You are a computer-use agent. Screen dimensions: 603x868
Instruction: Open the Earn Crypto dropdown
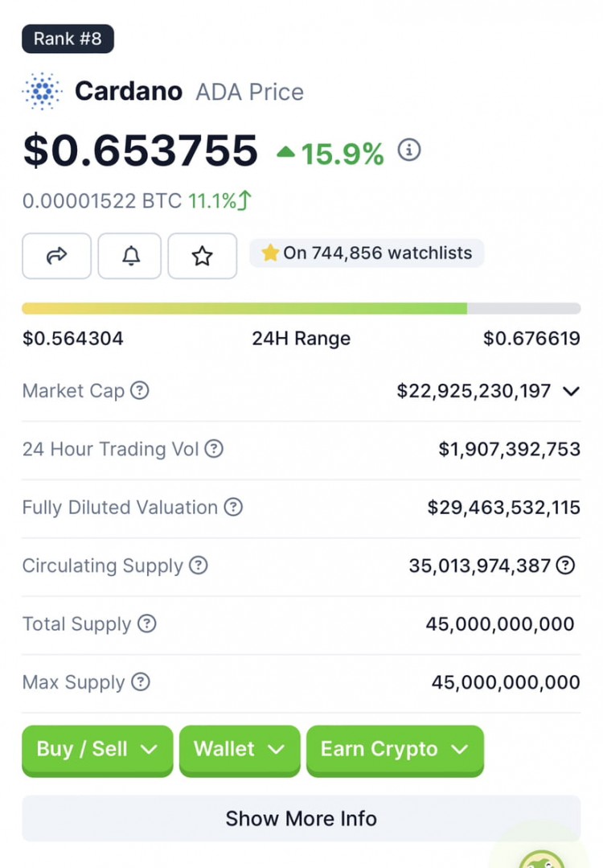[395, 749]
